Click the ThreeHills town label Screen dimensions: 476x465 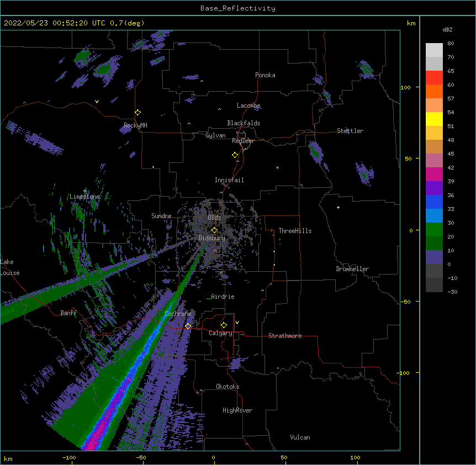pos(295,231)
